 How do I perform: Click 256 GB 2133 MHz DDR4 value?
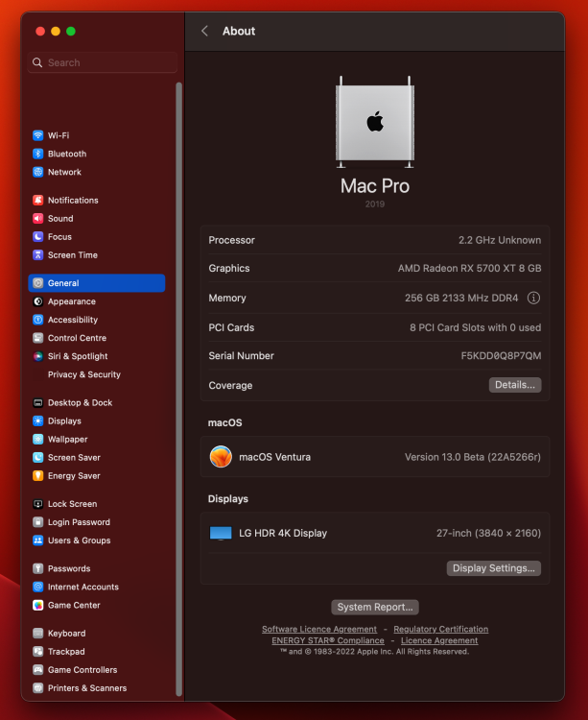[x=461, y=298]
